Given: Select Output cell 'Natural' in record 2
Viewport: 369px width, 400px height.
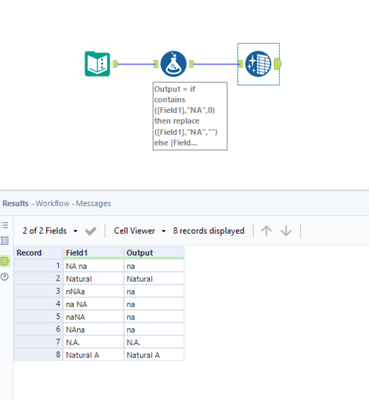Looking at the screenshot, I should coord(154,279).
